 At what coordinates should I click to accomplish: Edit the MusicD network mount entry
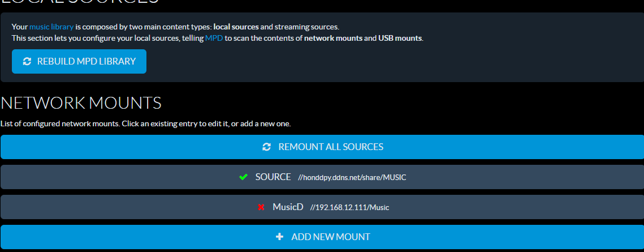[x=322, y=207]
